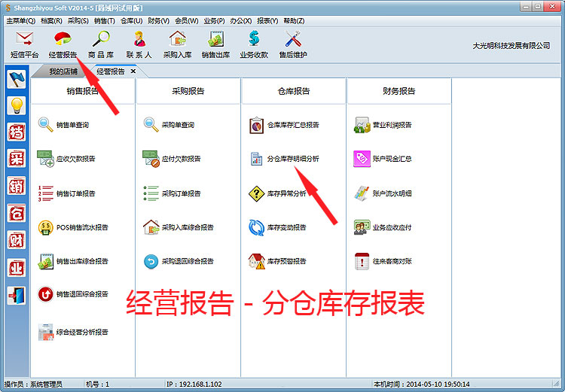The image size is (565, 392).
Task: Open 销售出库 in the toolbar
Action: pyautogui.click(x=216, y=44)
